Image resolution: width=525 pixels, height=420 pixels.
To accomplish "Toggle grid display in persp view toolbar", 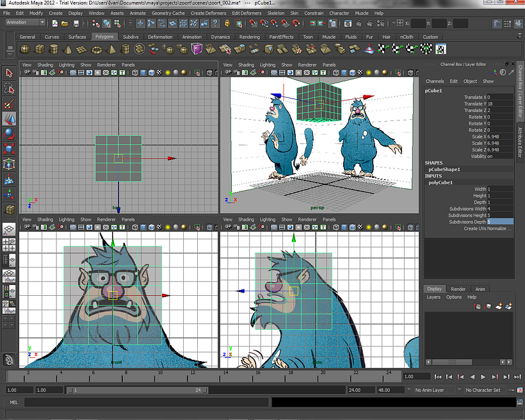I will (274, 73).
